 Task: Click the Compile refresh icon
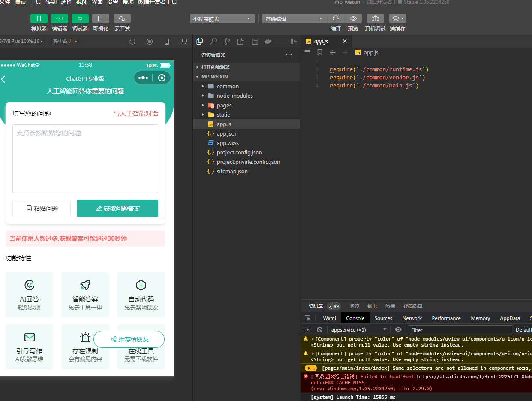pos(336,18)
